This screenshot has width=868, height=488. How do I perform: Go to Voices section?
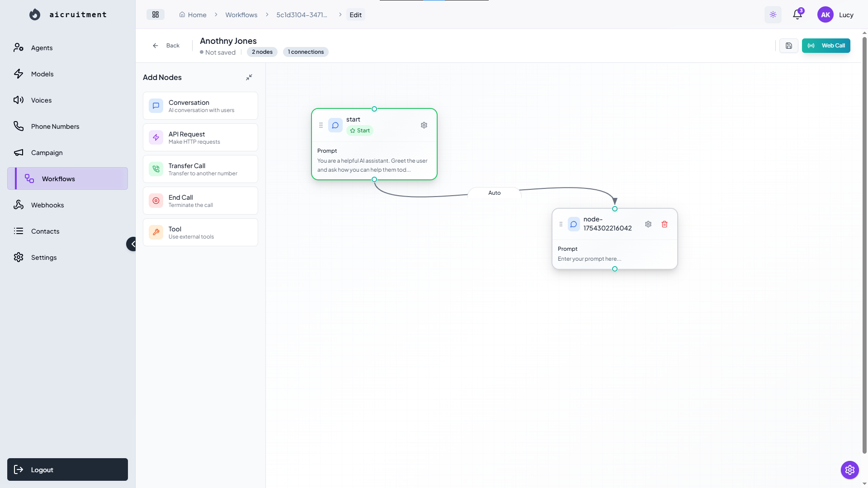tap(67, 100)
